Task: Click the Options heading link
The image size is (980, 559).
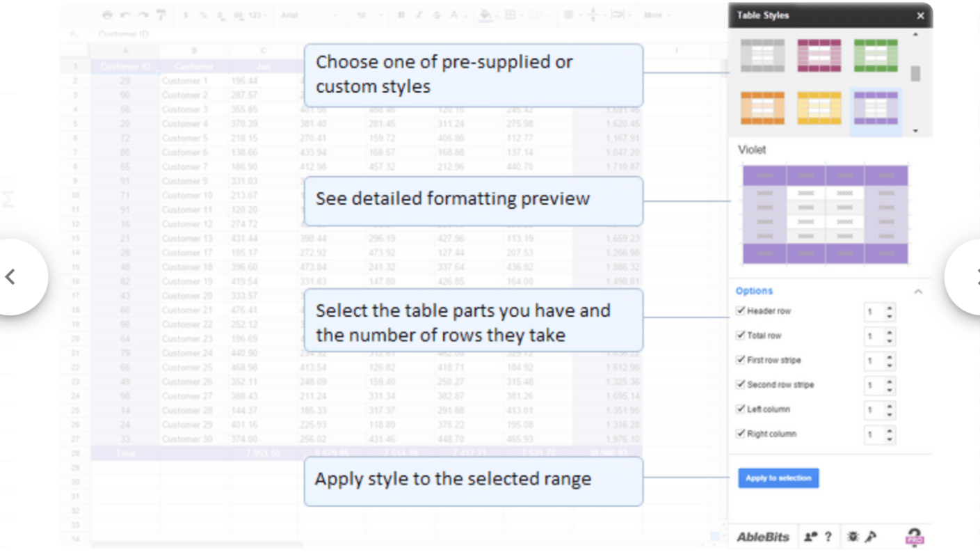Action: tap(755, 291)
